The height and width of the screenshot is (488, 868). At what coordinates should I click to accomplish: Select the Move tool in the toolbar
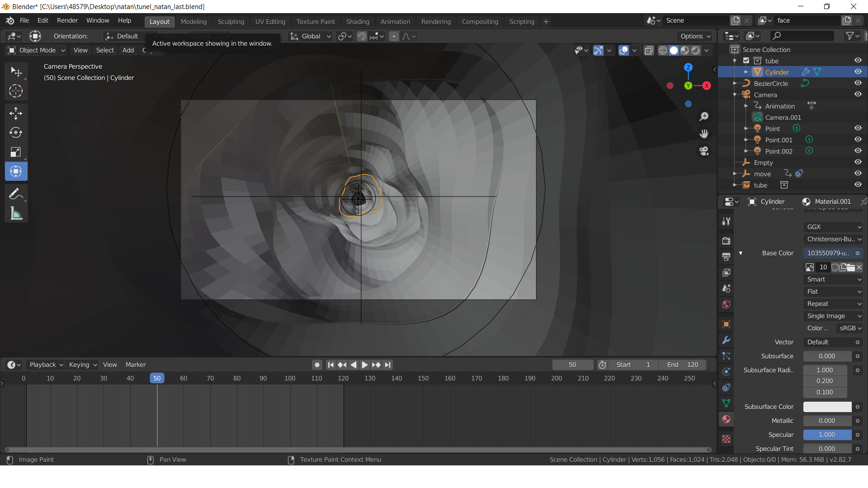tap(16, 113)
